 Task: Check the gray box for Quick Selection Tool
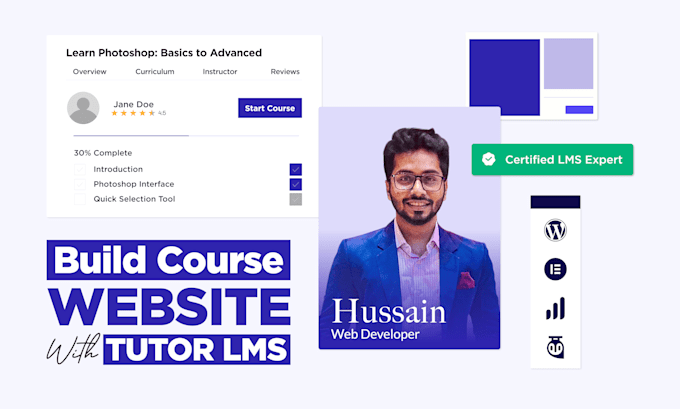[296, 200]
